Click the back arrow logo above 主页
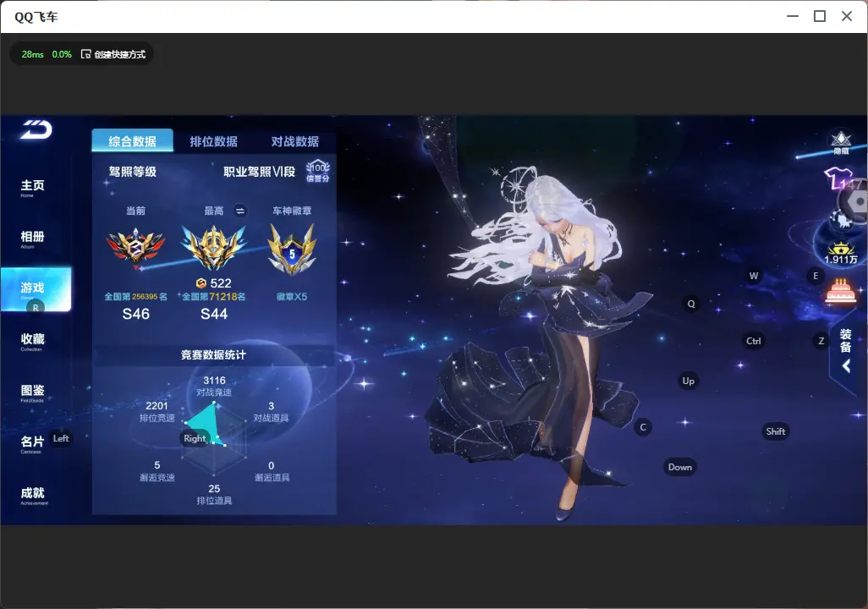868x609 pixels. (36, 129)
